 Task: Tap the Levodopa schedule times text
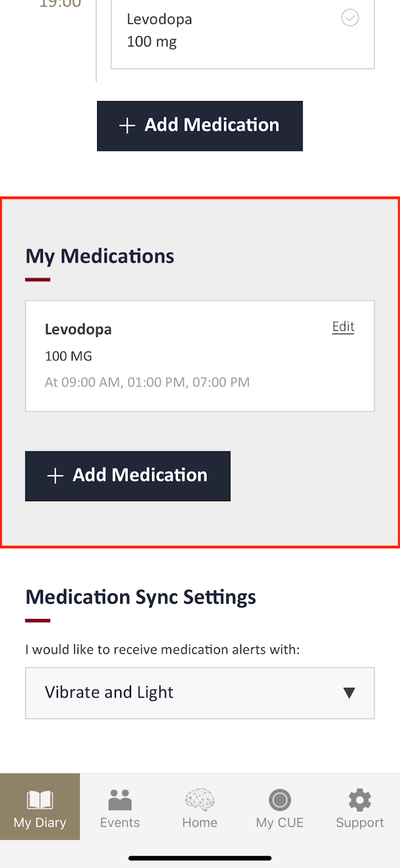click(147, 382)
